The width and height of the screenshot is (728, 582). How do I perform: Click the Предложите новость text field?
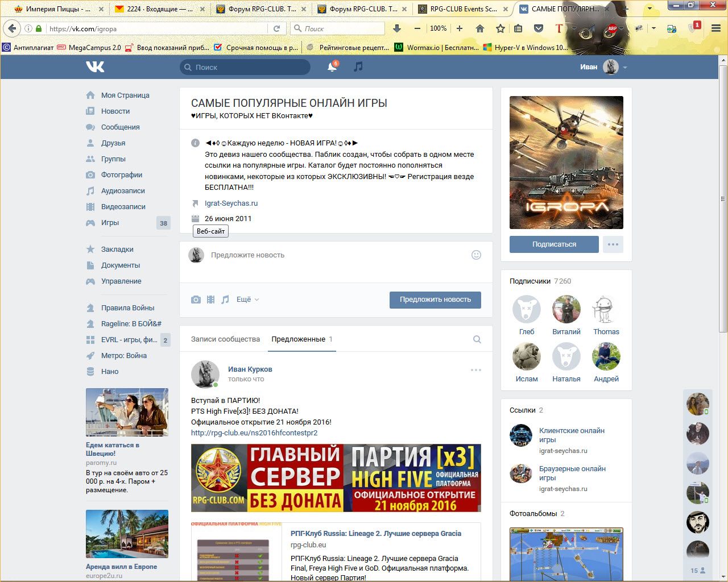pyautogui.click(x=336, y=255)
